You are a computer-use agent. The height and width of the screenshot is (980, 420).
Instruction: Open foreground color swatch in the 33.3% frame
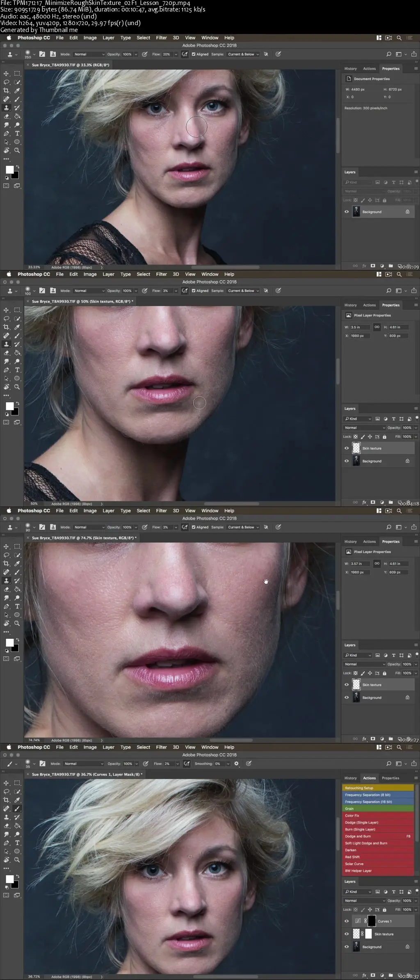[9, 170]
